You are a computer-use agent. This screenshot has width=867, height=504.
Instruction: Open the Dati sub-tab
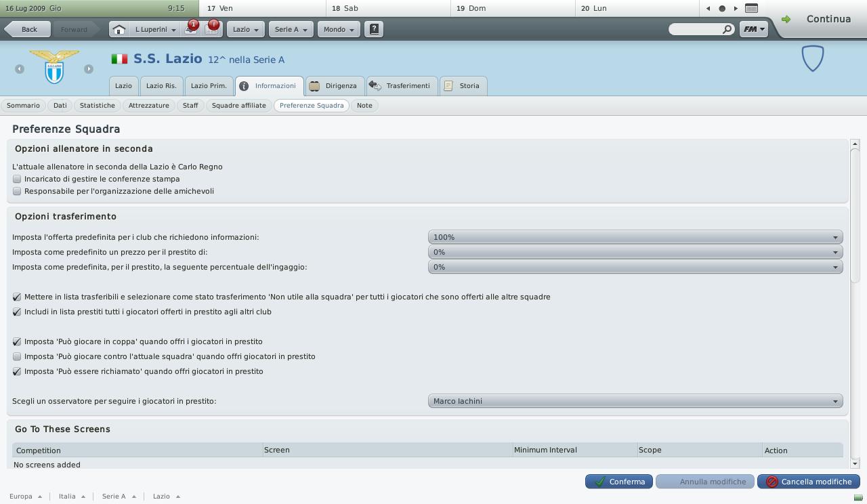[x=60, y=106]
